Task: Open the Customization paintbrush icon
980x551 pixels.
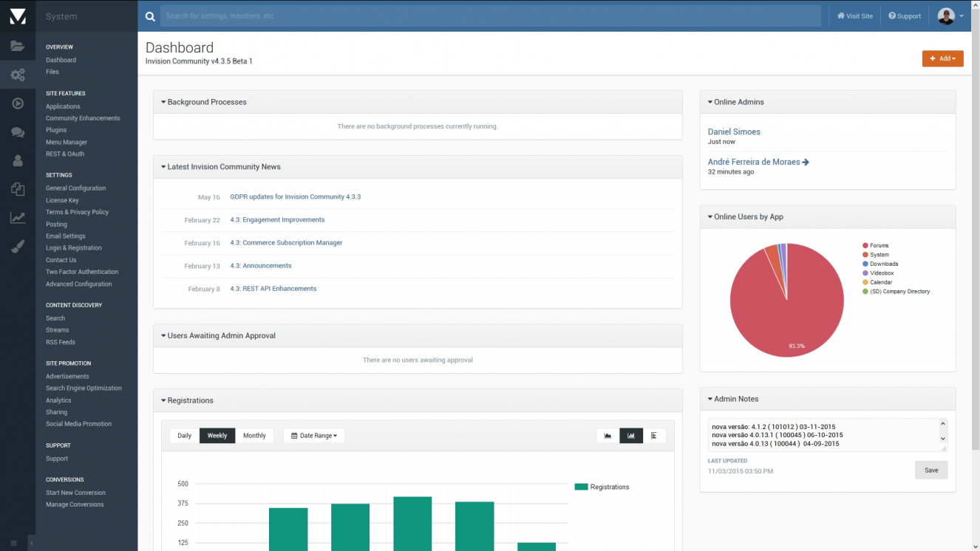Action: click(x=18, y=247)
